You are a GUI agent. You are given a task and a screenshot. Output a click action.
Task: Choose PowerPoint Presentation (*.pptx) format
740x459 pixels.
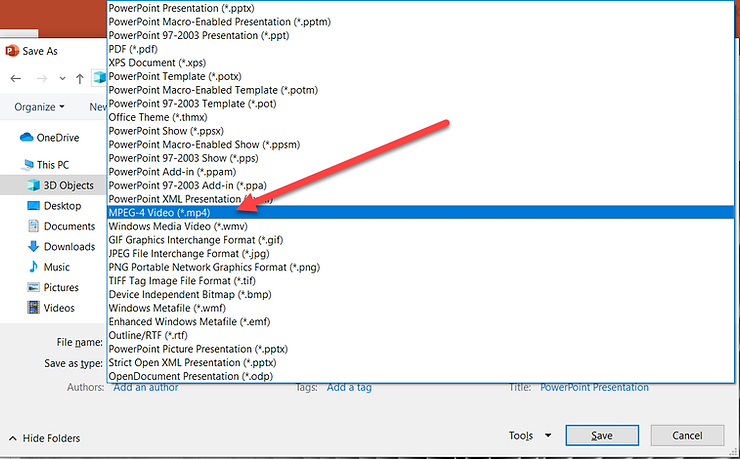tap(420, 8)
